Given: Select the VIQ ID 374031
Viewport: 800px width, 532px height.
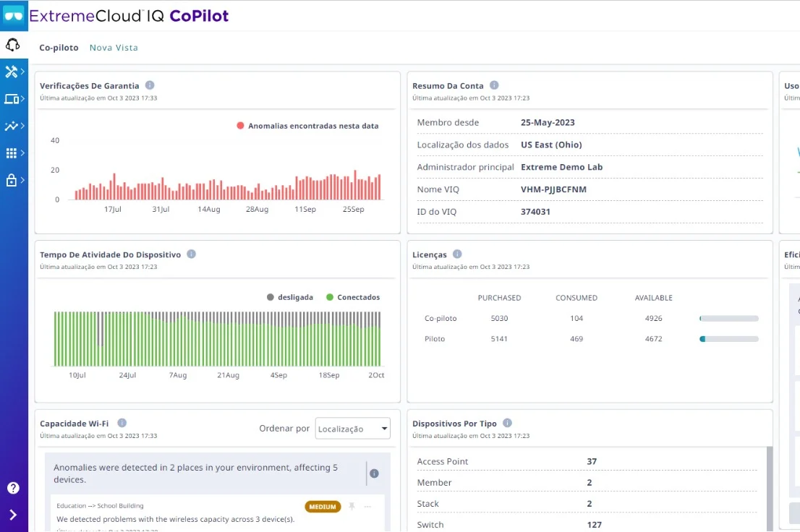Looking at the screenshot, I should pos(535,212).
